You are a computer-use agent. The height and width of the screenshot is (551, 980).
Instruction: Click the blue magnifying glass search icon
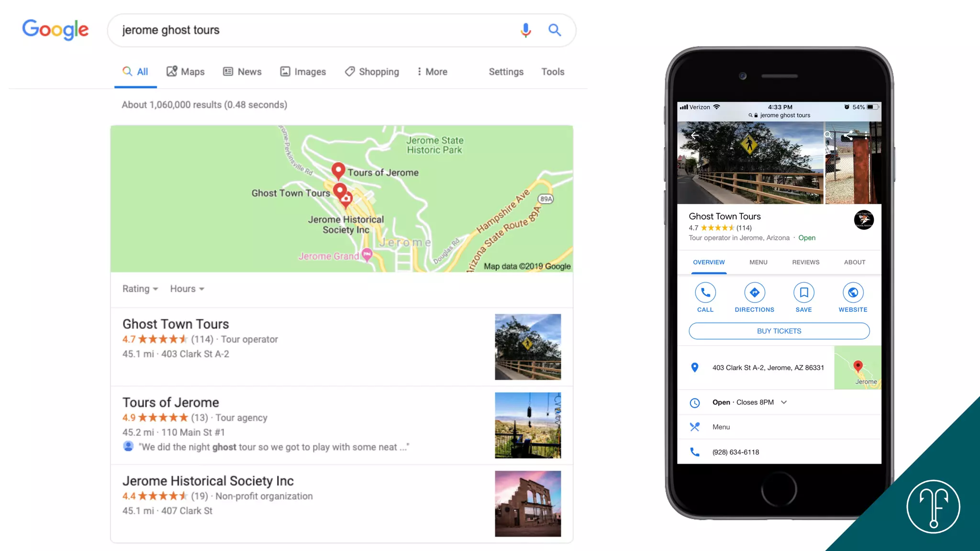click(x=555, y=30)
